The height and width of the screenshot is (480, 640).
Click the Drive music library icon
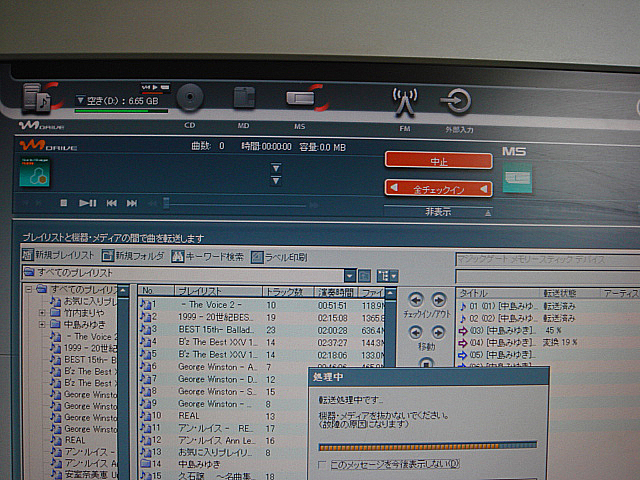[37, 97]
